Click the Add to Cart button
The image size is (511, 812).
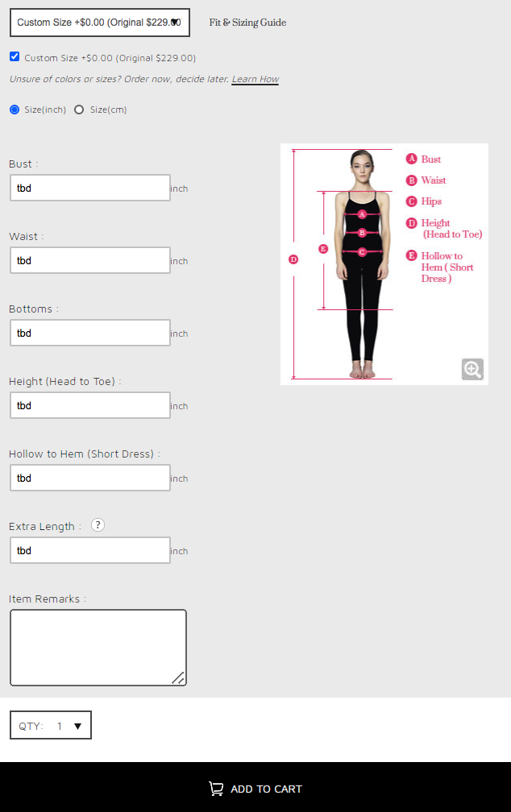click(x=255, y=787)
